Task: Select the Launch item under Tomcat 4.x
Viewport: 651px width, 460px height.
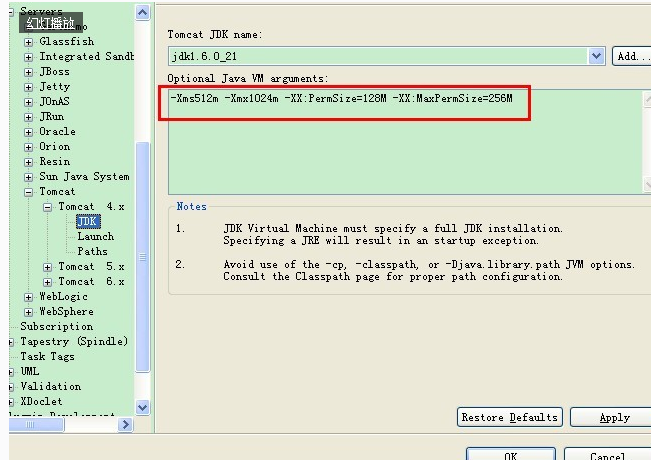Action: click(x=95, y=236)
